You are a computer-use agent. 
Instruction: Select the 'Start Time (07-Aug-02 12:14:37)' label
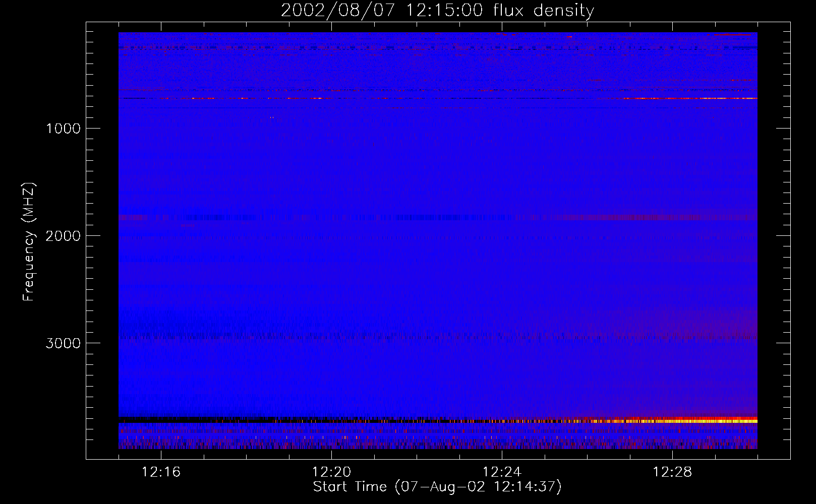[x=437, y=487]
